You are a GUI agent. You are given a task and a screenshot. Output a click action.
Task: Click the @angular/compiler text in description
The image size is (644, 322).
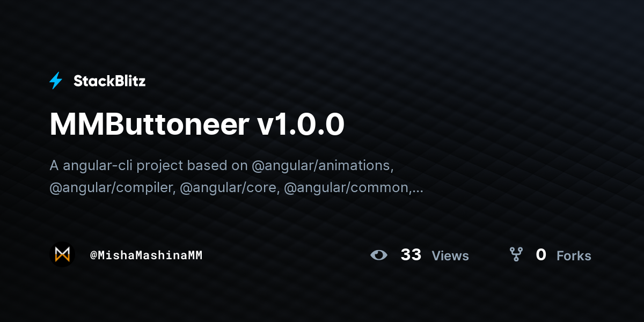point(113,188)
